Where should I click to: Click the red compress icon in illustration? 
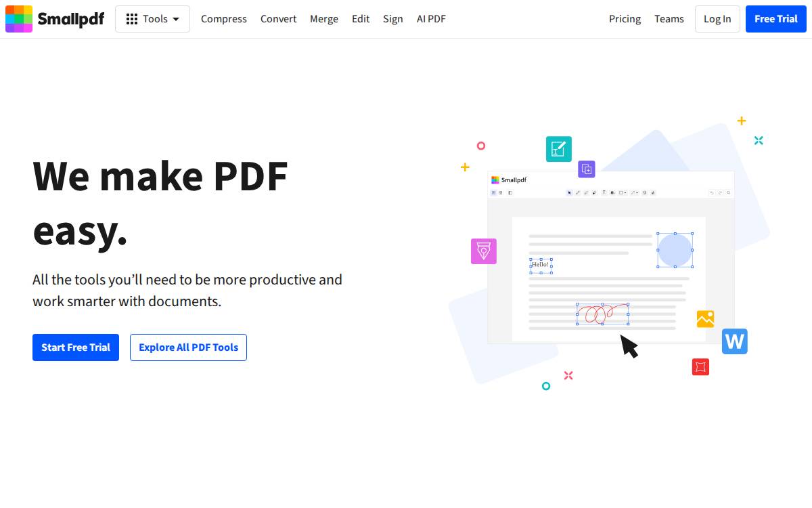pos(700,367)
